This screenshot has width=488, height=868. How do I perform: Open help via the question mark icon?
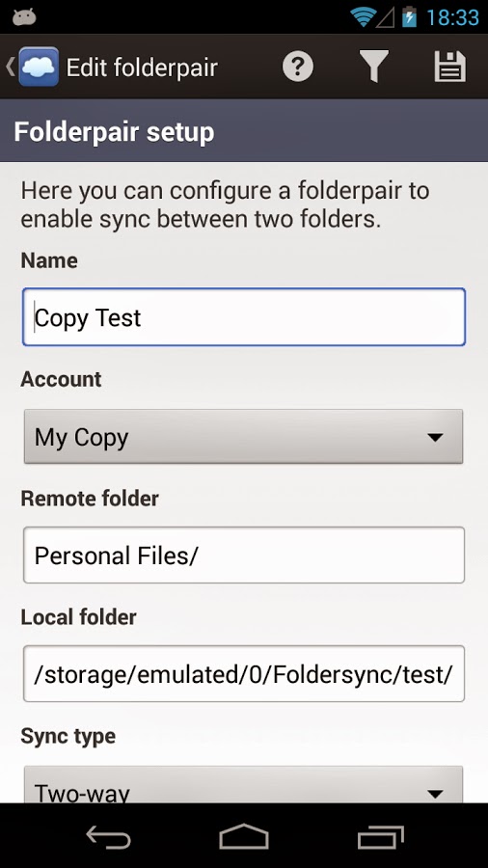click(298, 67)
